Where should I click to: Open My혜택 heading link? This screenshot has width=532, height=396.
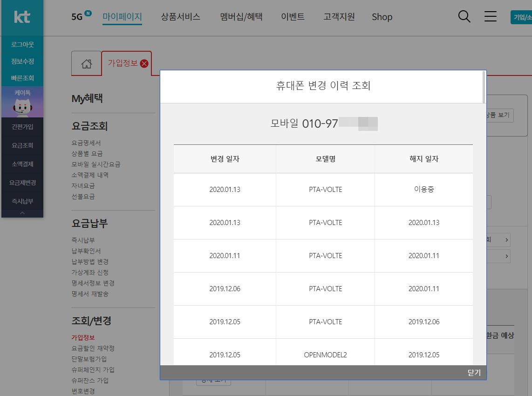coord(87,98)
